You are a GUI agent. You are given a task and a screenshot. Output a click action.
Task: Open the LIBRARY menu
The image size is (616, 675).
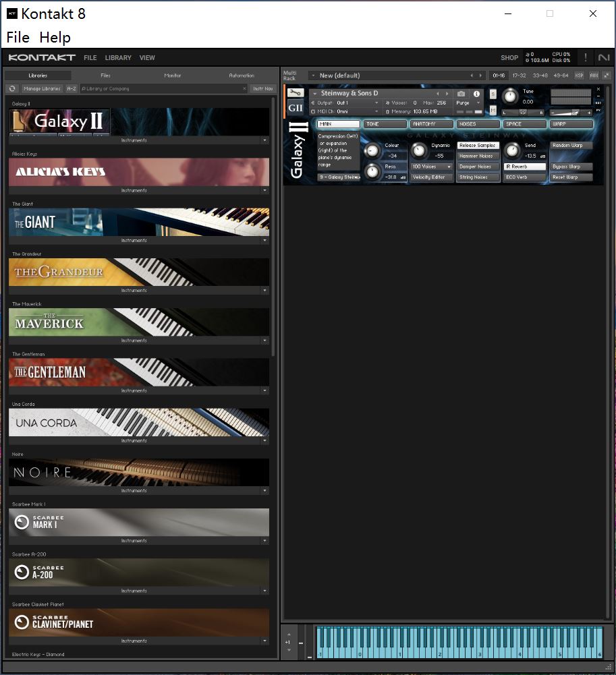(118, 58)
